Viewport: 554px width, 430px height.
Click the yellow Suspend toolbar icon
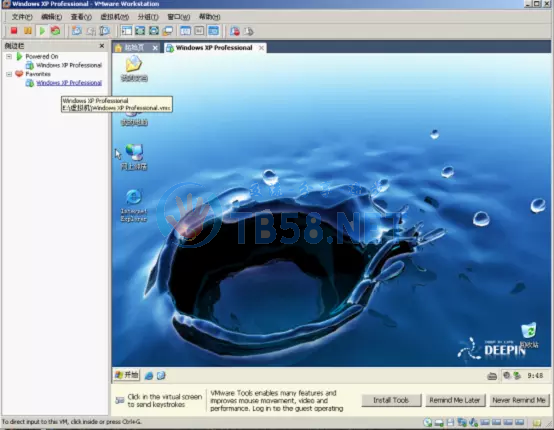(x=28, y=31)
